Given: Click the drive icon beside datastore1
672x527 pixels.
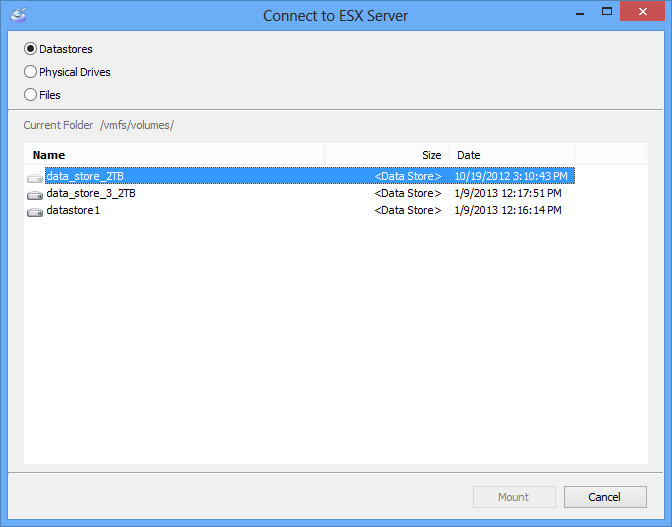Looking at the screenshot, I should coord(35,212).
